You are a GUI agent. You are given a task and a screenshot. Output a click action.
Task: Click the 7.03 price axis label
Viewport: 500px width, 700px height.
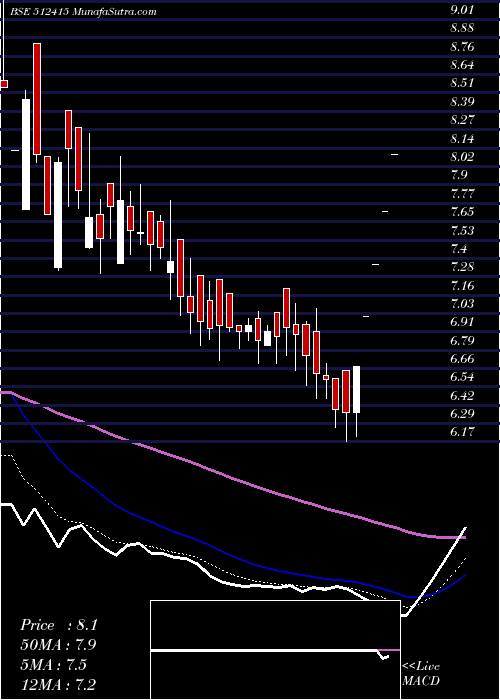[x=462, y=304]
